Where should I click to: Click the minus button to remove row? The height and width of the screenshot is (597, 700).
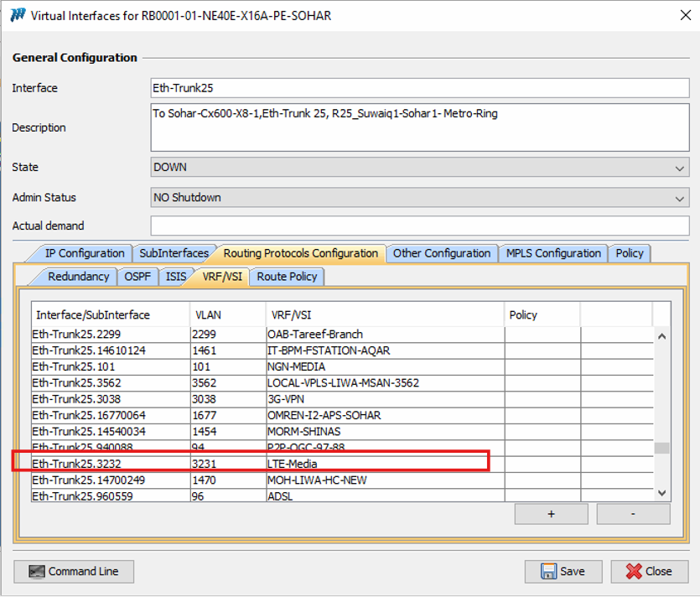(x=633, y=514)
